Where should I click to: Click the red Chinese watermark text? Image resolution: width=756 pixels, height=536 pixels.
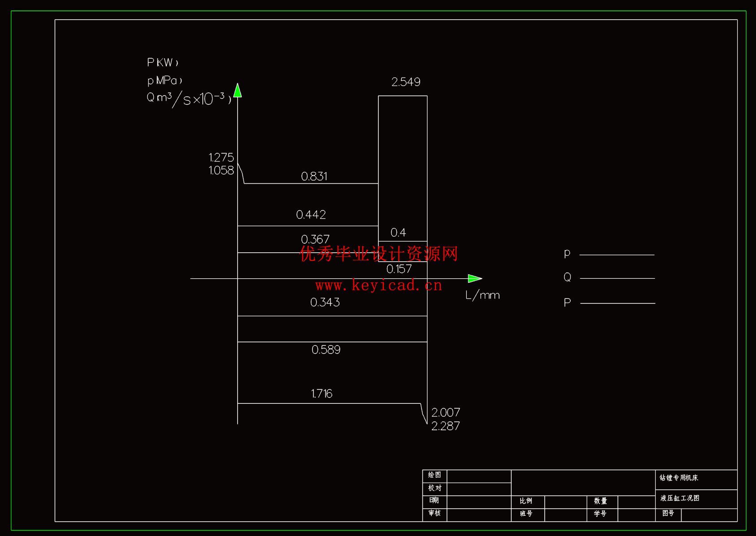pyautogui.click(x=378, y=254)
